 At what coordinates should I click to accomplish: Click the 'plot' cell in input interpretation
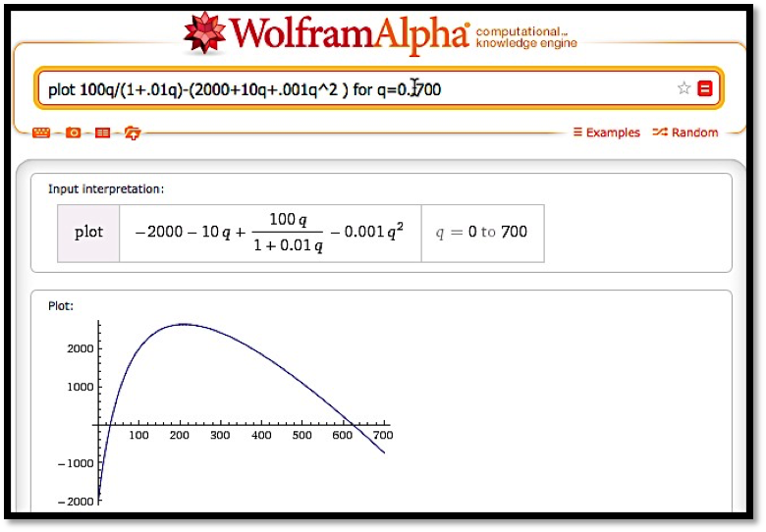point(88,233)
